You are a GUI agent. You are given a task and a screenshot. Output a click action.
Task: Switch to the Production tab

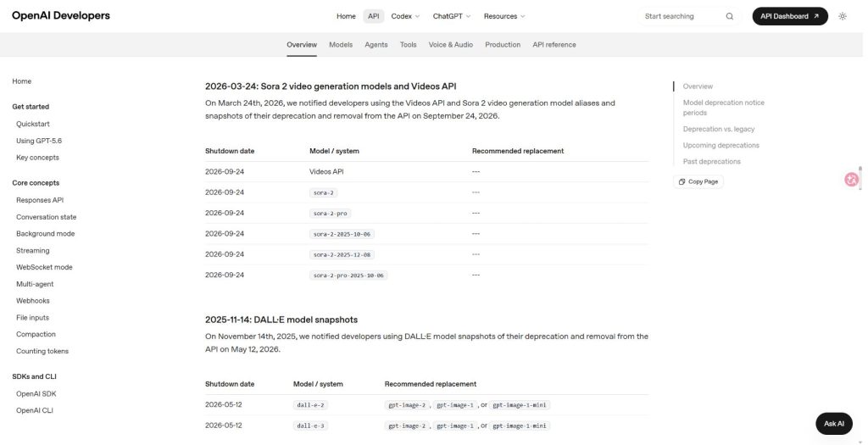point(503,45)
